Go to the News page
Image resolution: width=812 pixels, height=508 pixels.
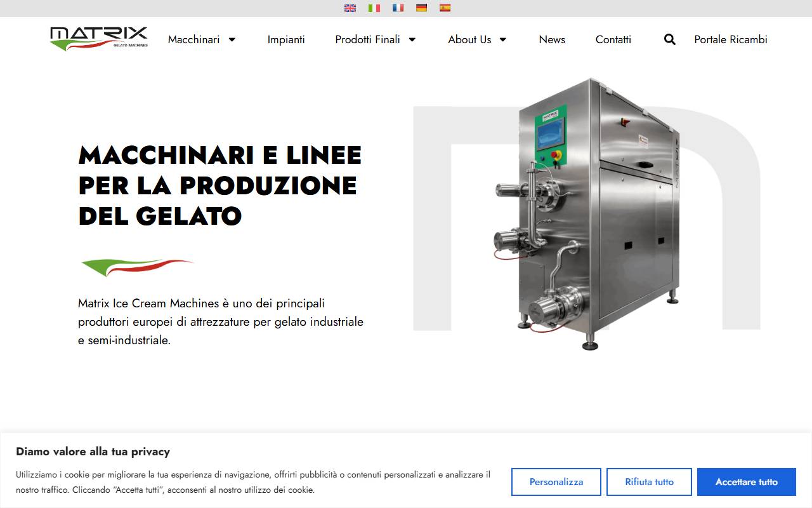pos(552,39)
